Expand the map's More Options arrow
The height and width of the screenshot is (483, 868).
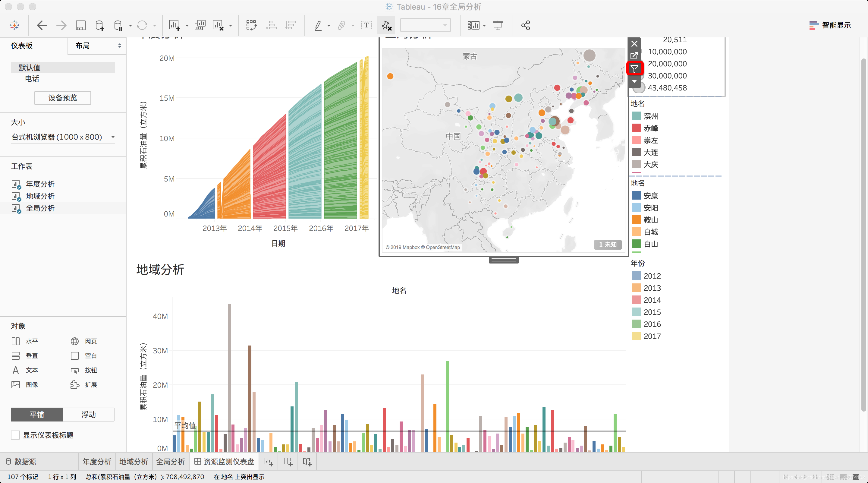point(634,81)
